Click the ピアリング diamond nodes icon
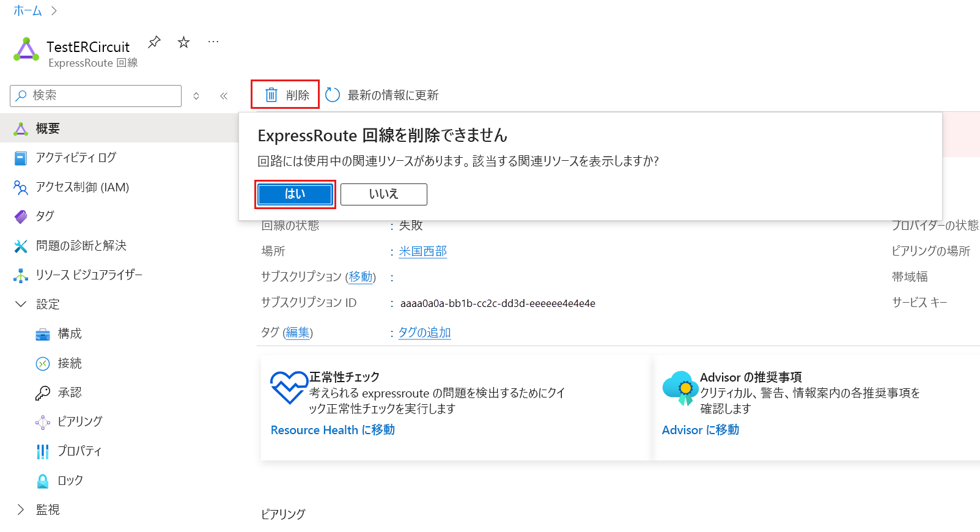980x532 pixels. [x=43, y=422]
